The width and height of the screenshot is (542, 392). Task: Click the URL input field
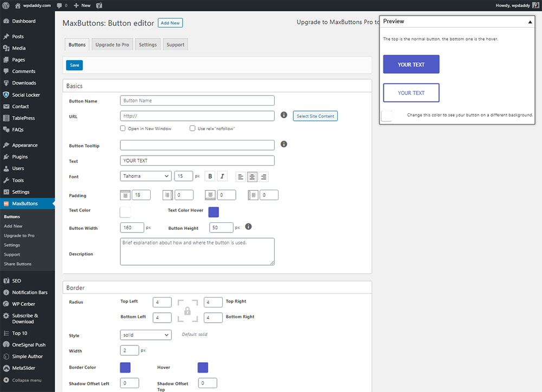[197, 116]
